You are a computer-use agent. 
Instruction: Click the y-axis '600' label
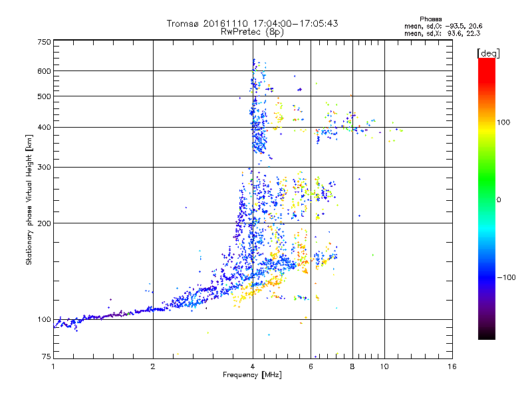(x=44, y=71)
